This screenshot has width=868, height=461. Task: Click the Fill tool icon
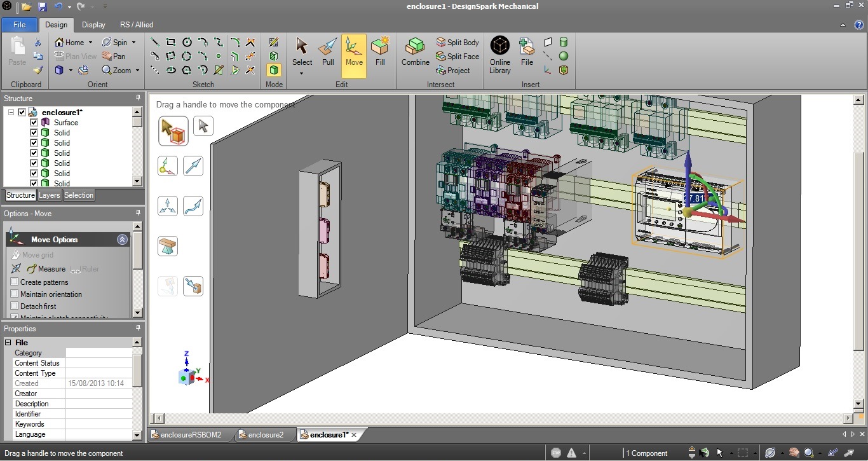click(380, 52)
